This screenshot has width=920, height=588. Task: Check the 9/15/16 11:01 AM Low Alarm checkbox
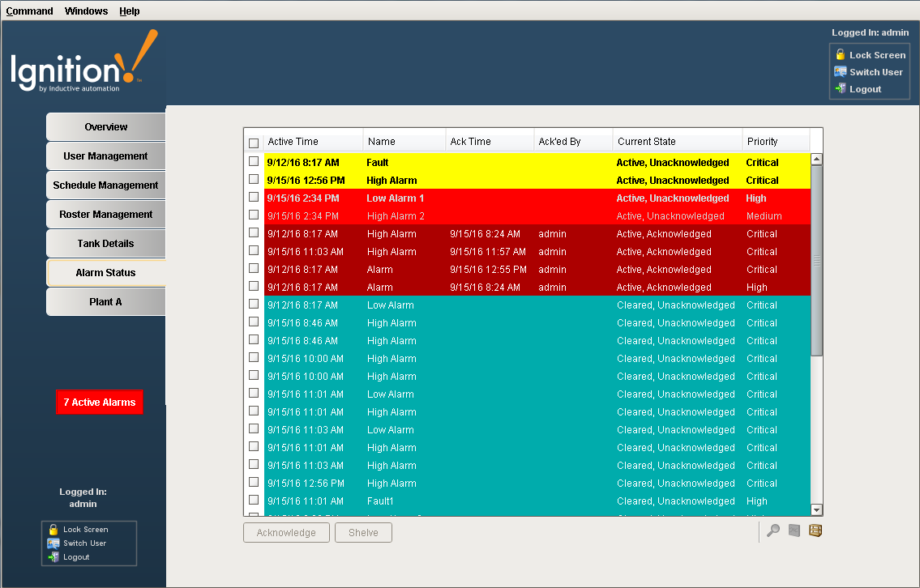[x=254, y=393]
